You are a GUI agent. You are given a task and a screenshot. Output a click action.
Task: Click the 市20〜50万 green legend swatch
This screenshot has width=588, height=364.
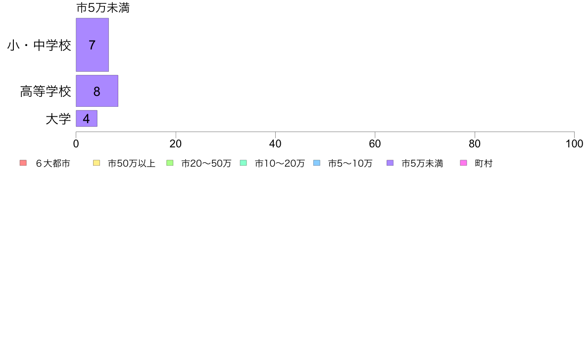170,163
